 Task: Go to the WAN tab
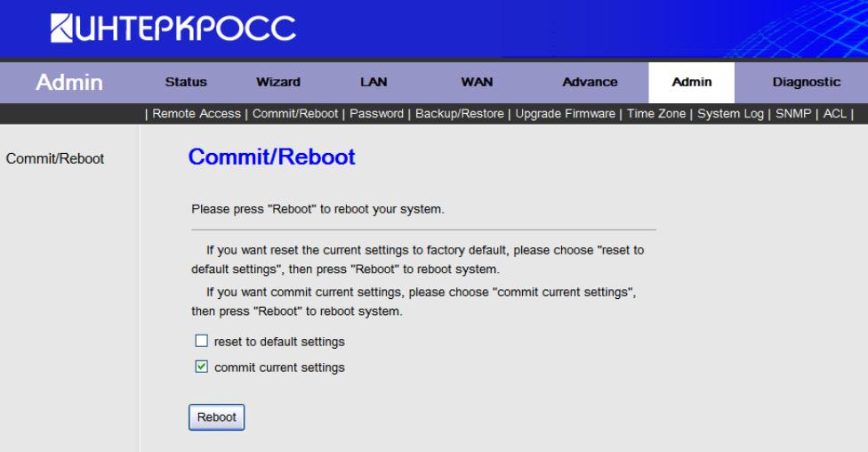(x=478, y=82)
